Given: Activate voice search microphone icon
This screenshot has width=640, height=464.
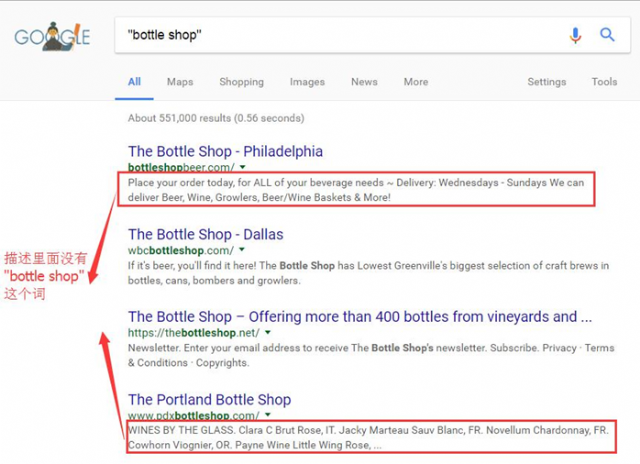Looking at the screenshot, I should click(x=576, y=36).
